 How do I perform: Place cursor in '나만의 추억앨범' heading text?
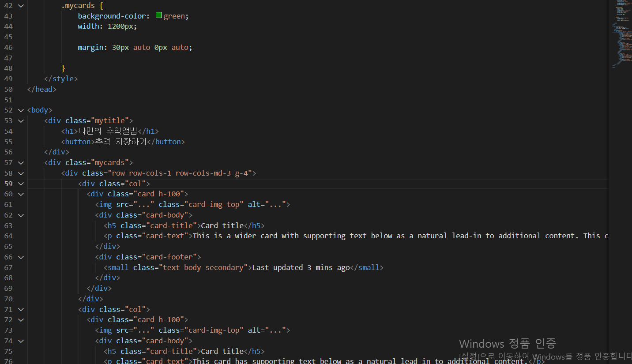point(108,131)
